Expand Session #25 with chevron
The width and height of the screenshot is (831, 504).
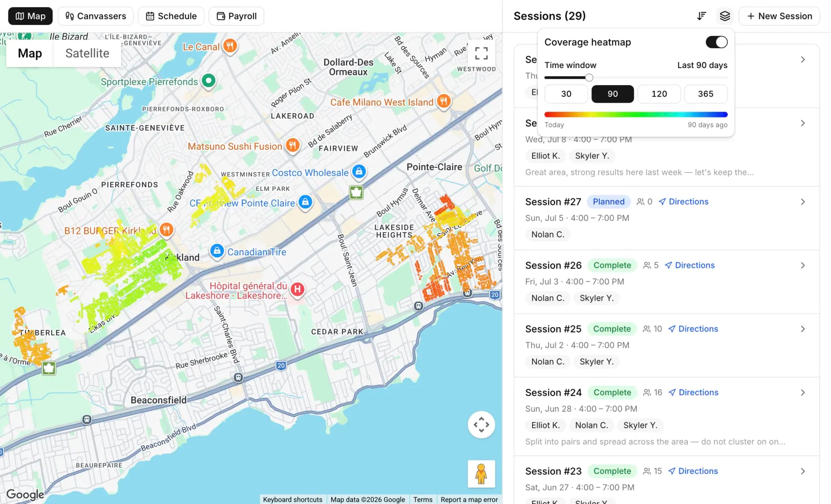click(x=802, y=329)
